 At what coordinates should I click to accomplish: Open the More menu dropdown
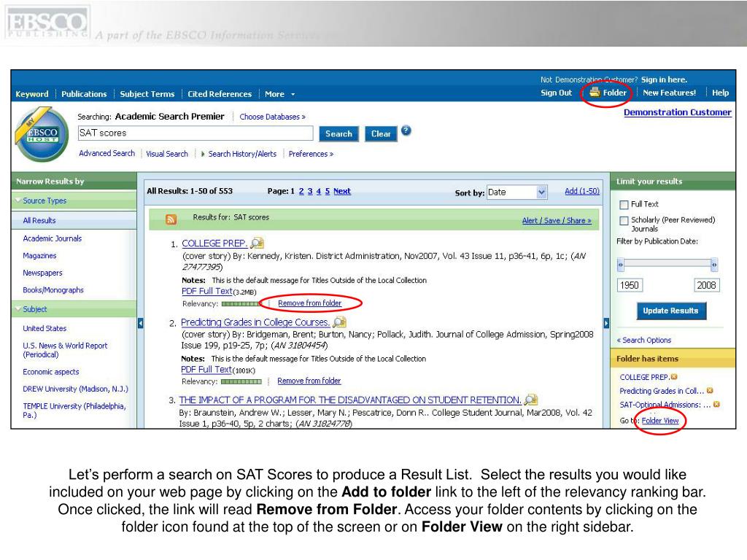point(279,94)
